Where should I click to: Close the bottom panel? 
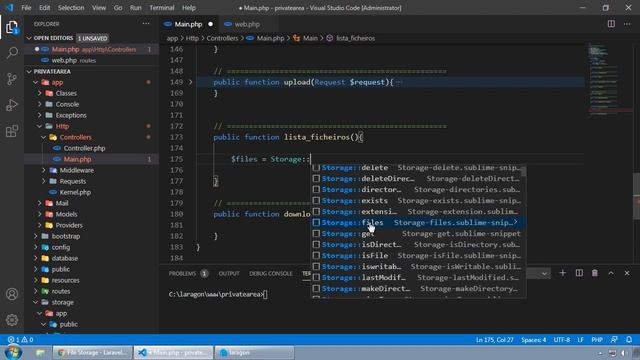point(627,273)
